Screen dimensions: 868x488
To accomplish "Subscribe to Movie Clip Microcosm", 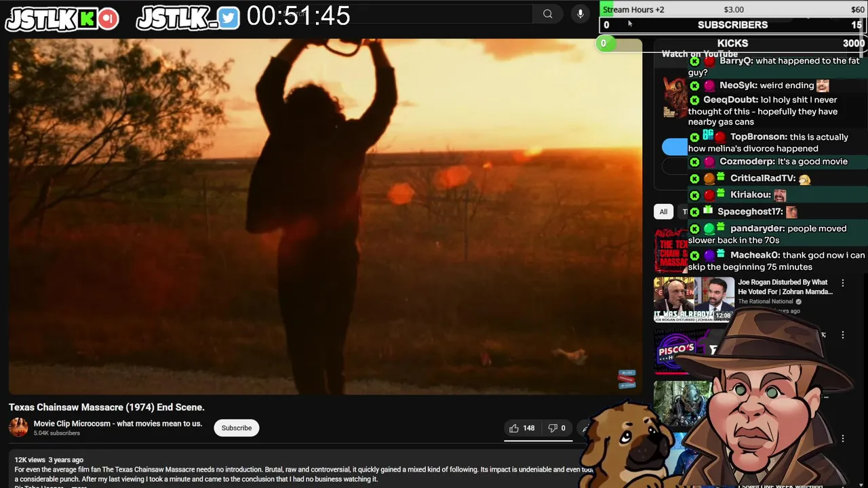I will coord(237,428).
